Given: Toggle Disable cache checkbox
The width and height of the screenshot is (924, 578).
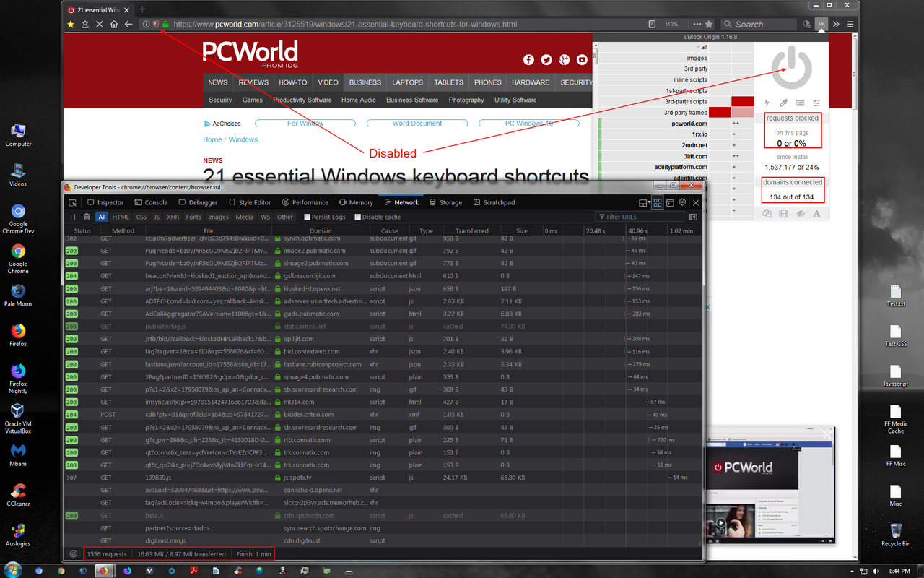Looking at the screenshot, I should point(358,217).
